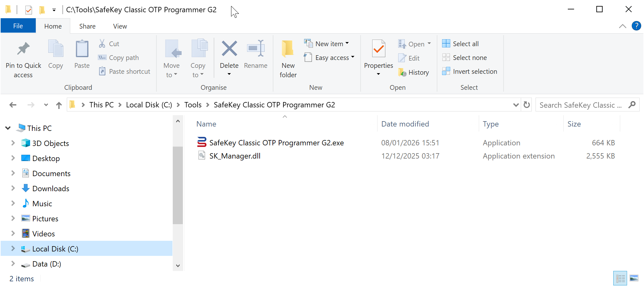Screen dimensions: 644x286
Task: Expand the Downloads tree node
Action: [13, 188]
